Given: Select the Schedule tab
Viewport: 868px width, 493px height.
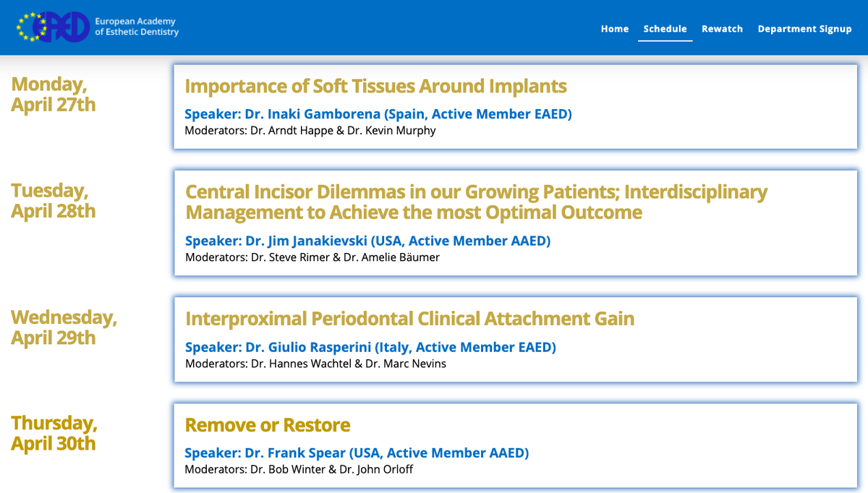Looking at the screenshot, I should click(x=665, y=29).
